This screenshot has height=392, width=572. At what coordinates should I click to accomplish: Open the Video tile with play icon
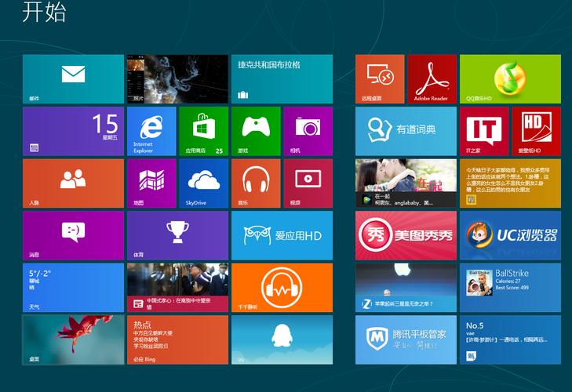(x=308, y=183)
